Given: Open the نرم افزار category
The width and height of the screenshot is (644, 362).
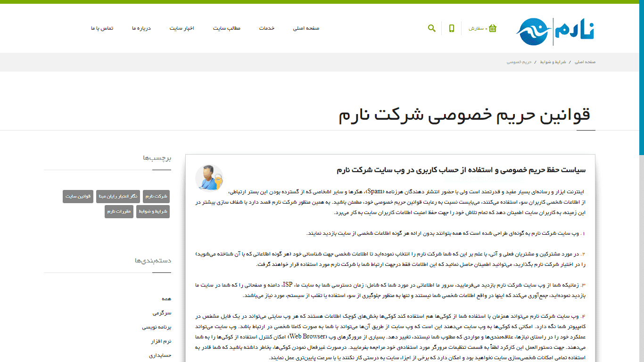Looking at the screenshot, I should point(161,341).
